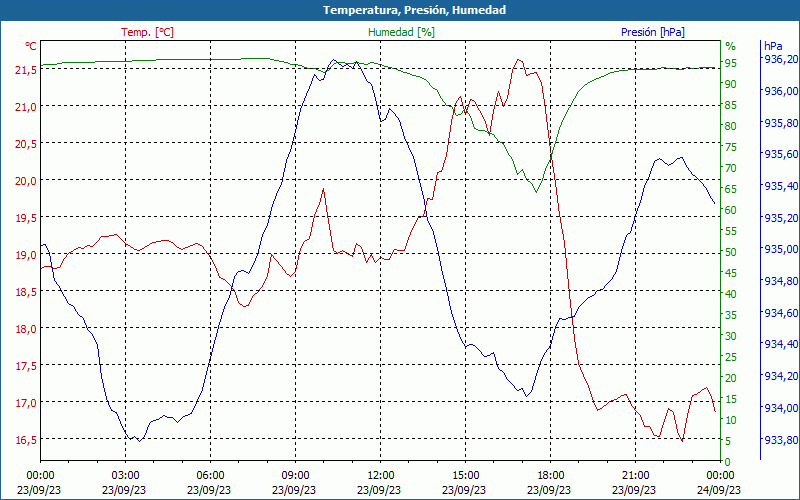Viewport: 800px width, 500px height.
Task: Click temperature axis value 20,5
Action: 26,144
